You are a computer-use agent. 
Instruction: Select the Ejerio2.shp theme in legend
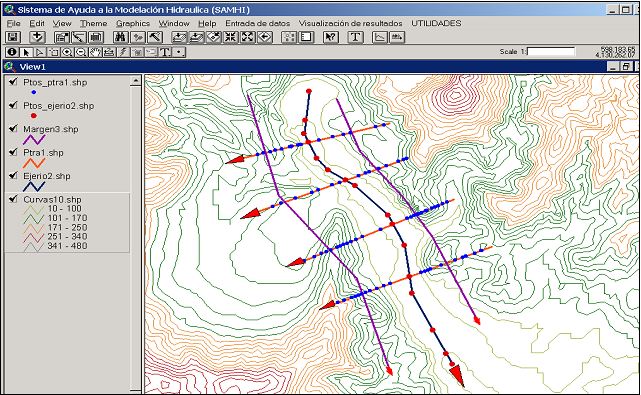47,176
